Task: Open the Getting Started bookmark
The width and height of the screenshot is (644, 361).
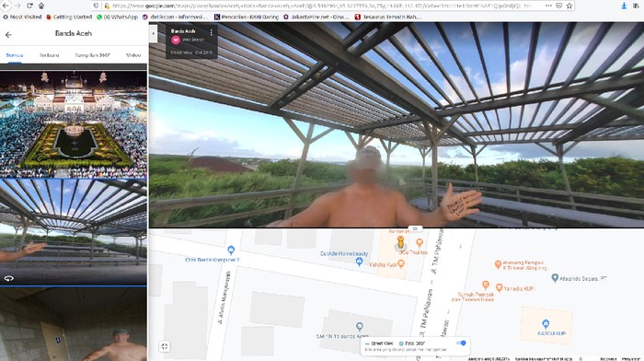Action: pyautogui.click(x=69, y=17)
